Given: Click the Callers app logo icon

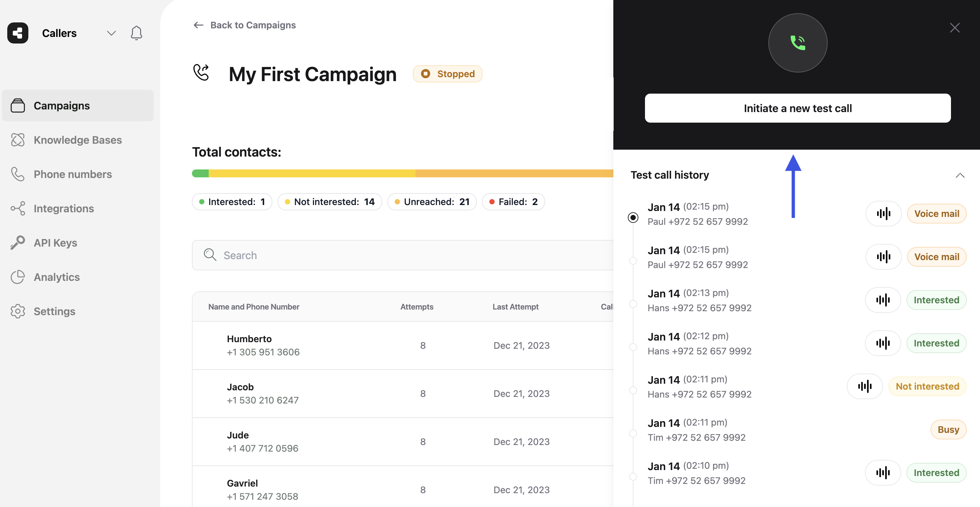Looking at the screenshot, I should click(x=18, y=33).
